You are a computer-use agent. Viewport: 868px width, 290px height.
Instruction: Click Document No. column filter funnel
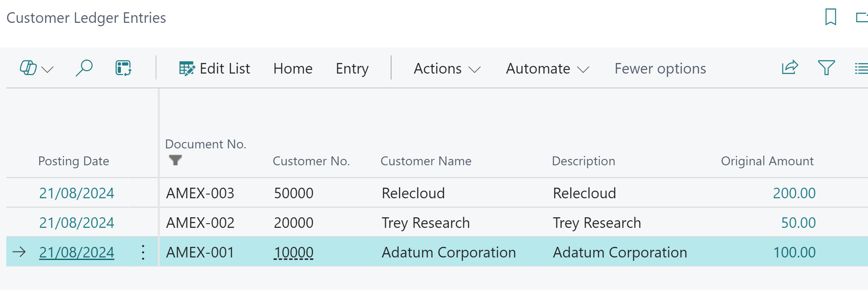tap(175, 160)
